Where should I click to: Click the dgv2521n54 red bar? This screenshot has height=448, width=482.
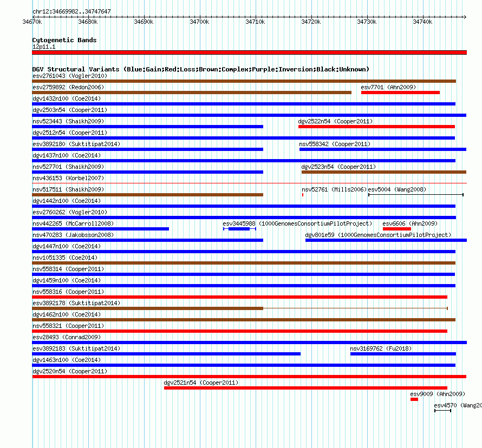tap(305, 388)
